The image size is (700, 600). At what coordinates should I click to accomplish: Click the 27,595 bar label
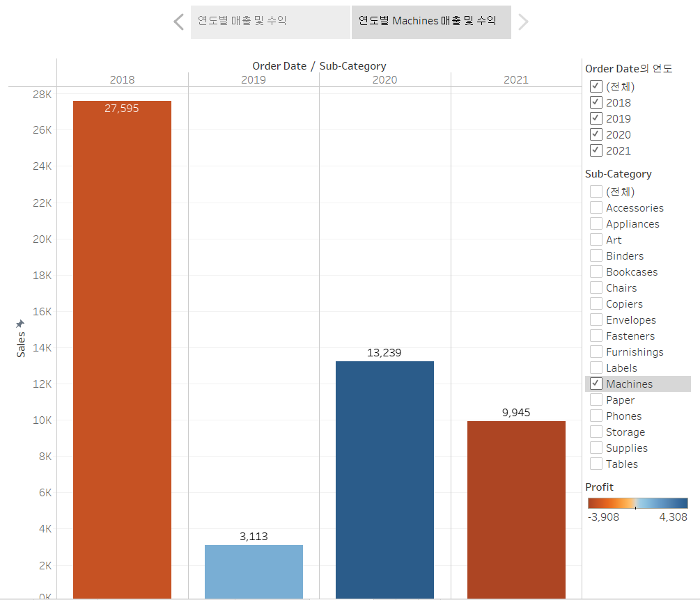[121, 109]
